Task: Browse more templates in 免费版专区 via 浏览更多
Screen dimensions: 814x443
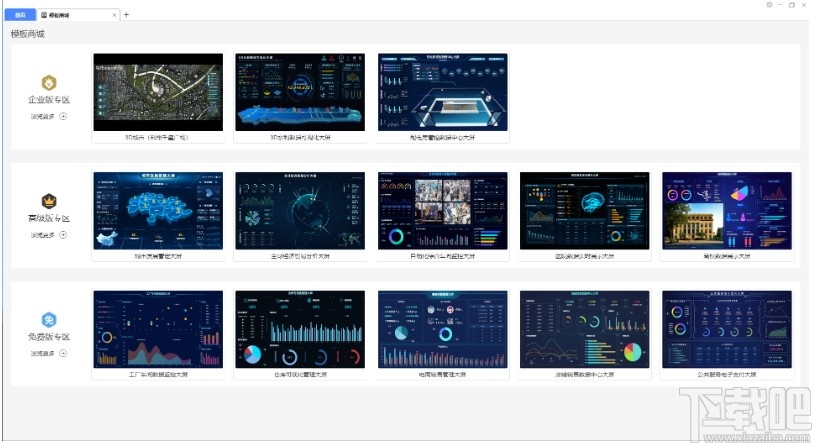Action: pos(43,353)
